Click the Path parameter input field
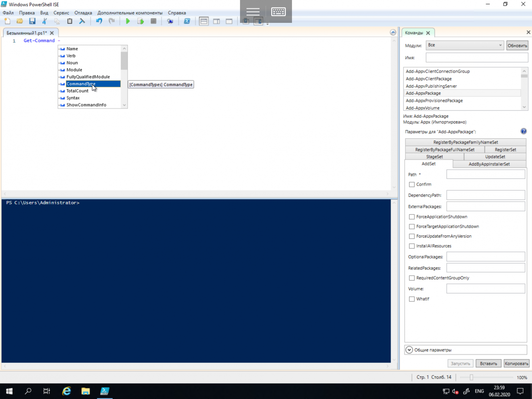This screenshot has width=532, height=399. 485,174
